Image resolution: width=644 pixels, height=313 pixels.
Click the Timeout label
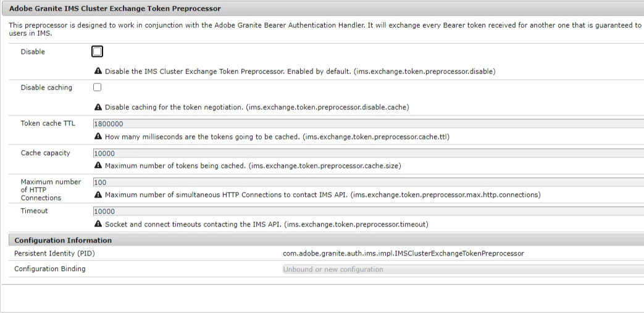[34, 211]
